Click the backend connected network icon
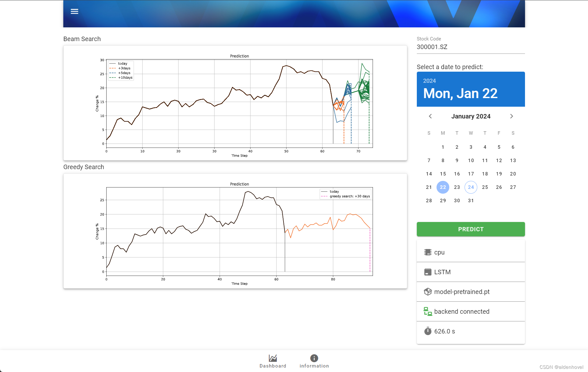 [428, 311]
